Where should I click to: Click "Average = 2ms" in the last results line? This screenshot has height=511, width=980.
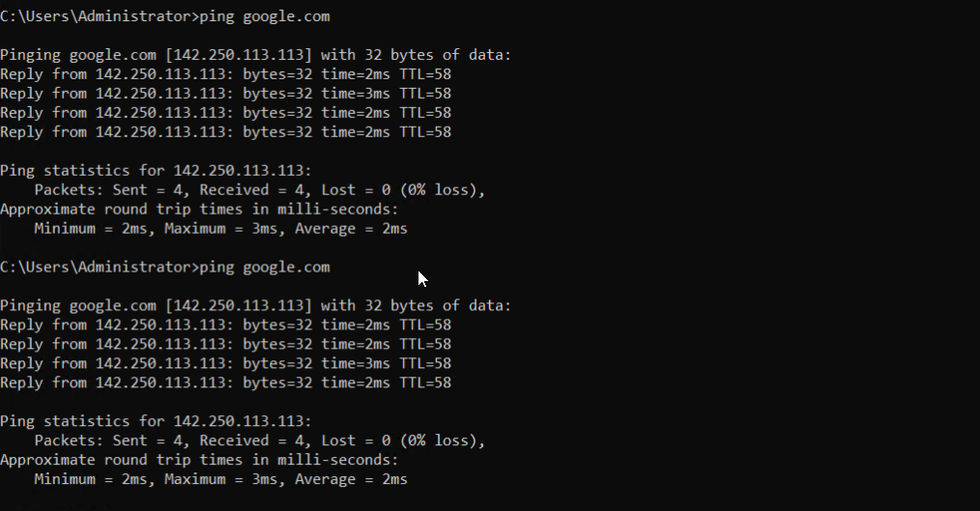pos(351,479)
